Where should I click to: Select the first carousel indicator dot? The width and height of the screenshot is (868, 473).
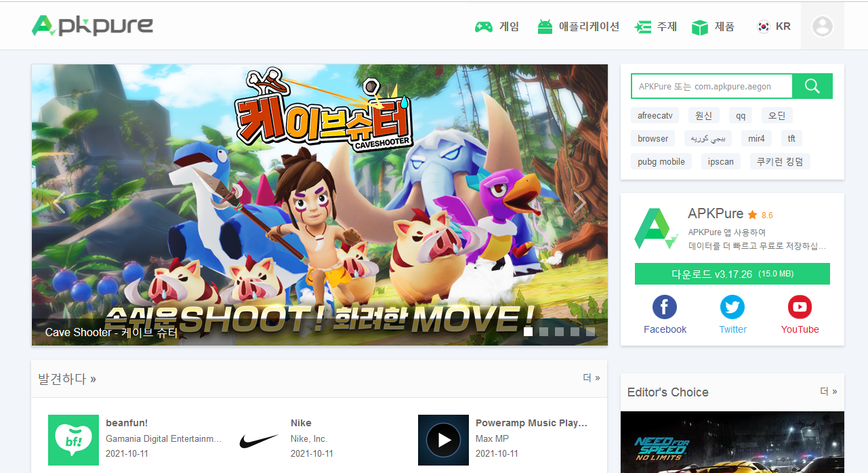528,332
